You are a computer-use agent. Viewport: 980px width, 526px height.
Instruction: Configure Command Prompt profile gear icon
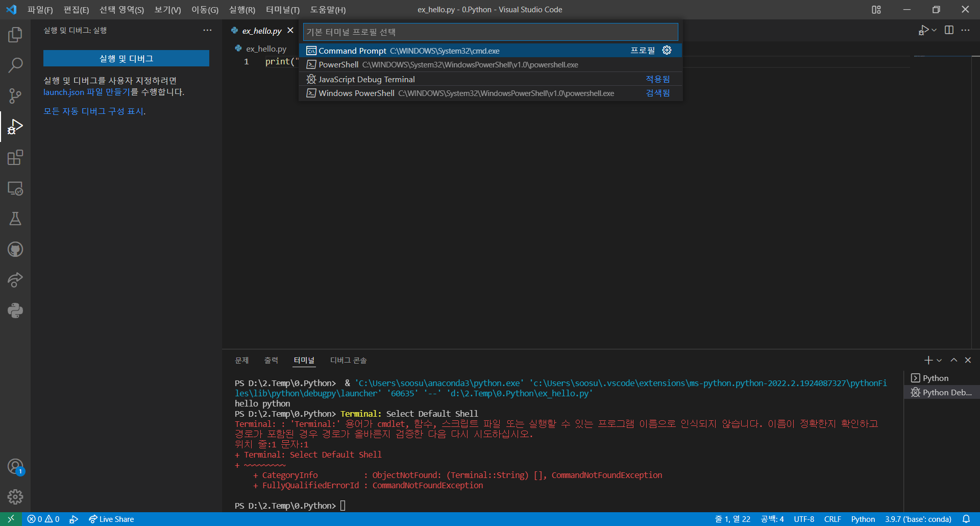click(x=667, y=50)
